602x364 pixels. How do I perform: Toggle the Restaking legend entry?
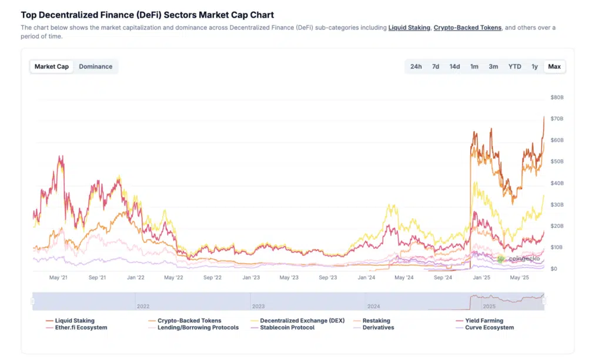pyautogui.click(x=376, y=321)
